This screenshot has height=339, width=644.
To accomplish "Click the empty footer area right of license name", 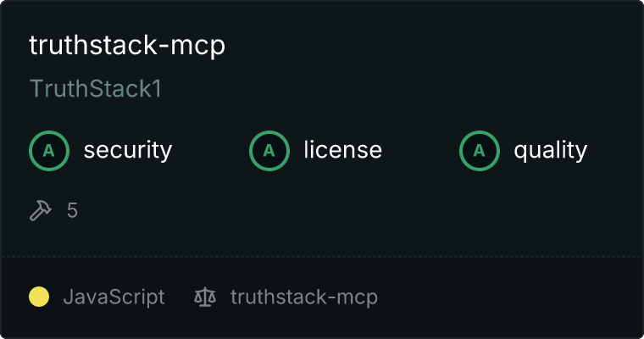I will coord(509,297).
